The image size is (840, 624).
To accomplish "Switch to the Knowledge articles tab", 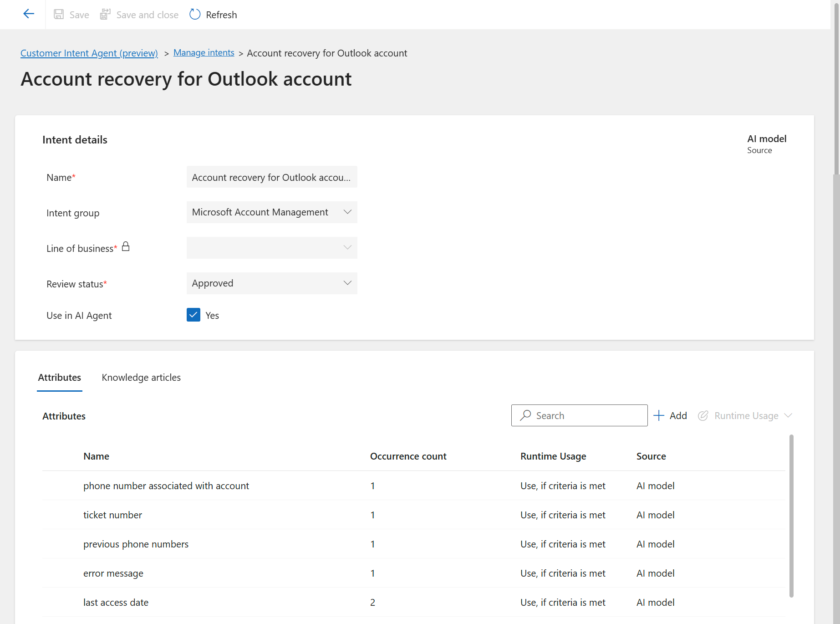I will tap(141, 378).
